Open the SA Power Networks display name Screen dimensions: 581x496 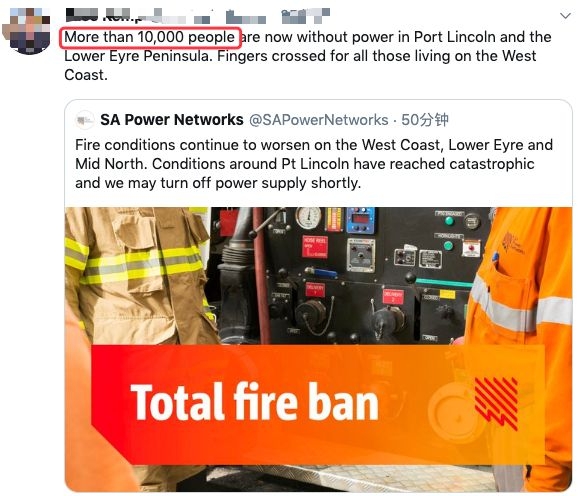172,120
